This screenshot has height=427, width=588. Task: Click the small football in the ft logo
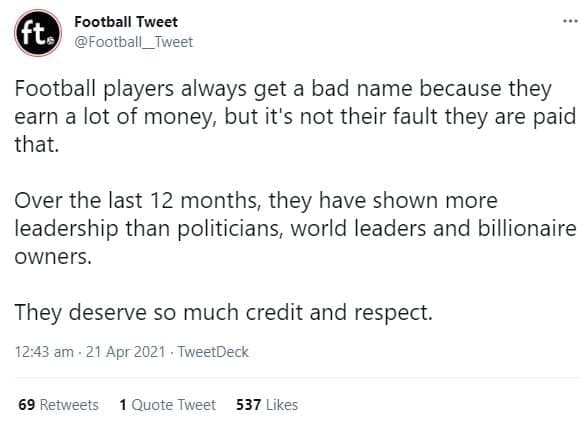[x=51, y=40]
